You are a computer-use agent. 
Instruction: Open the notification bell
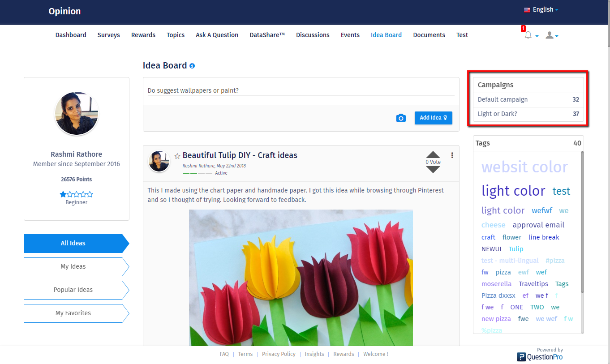pyautogui.click(x=528, y=35)
